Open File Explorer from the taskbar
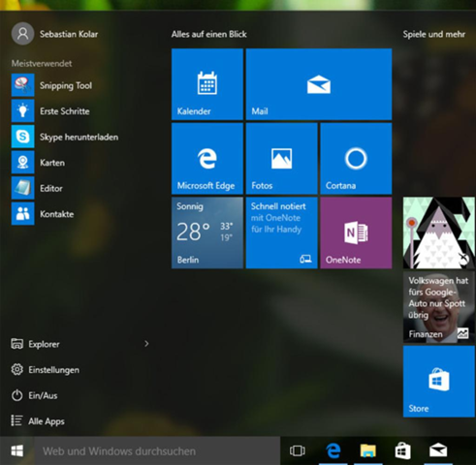The width and height of the screenshot is (476, 465). click(x=368, y=450)
